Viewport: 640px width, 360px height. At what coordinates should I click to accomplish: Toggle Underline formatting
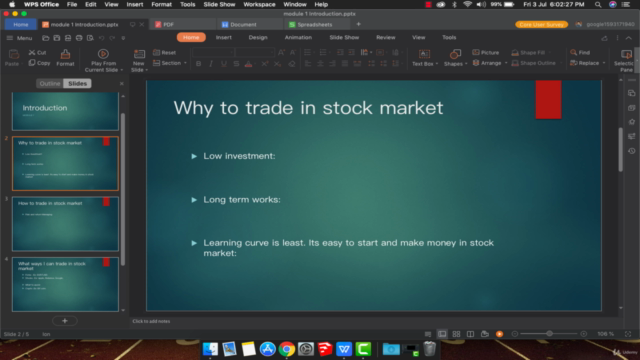(x=224, y=64)
